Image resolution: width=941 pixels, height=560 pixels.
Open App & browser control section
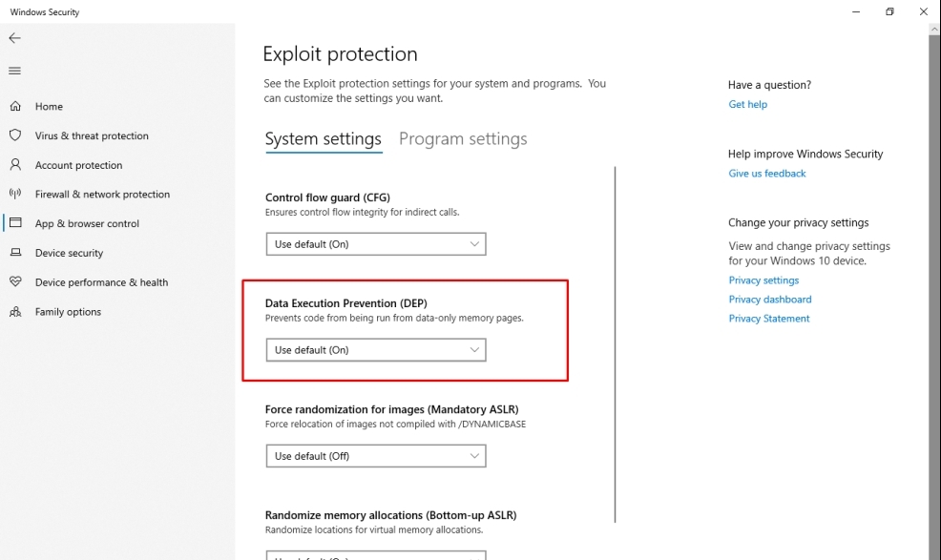(x=87, y=223)
